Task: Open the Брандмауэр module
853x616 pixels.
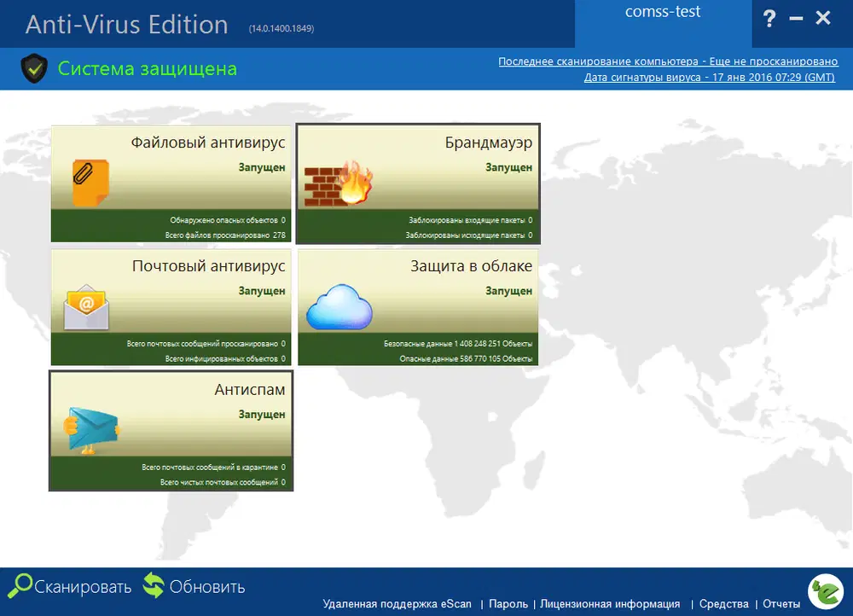Action: 418,184
